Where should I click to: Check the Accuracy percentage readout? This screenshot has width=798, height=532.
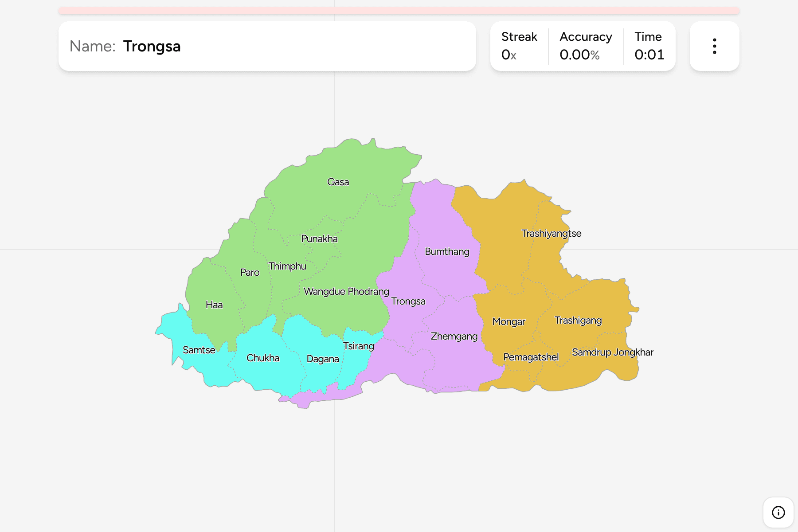click(586, 46)
